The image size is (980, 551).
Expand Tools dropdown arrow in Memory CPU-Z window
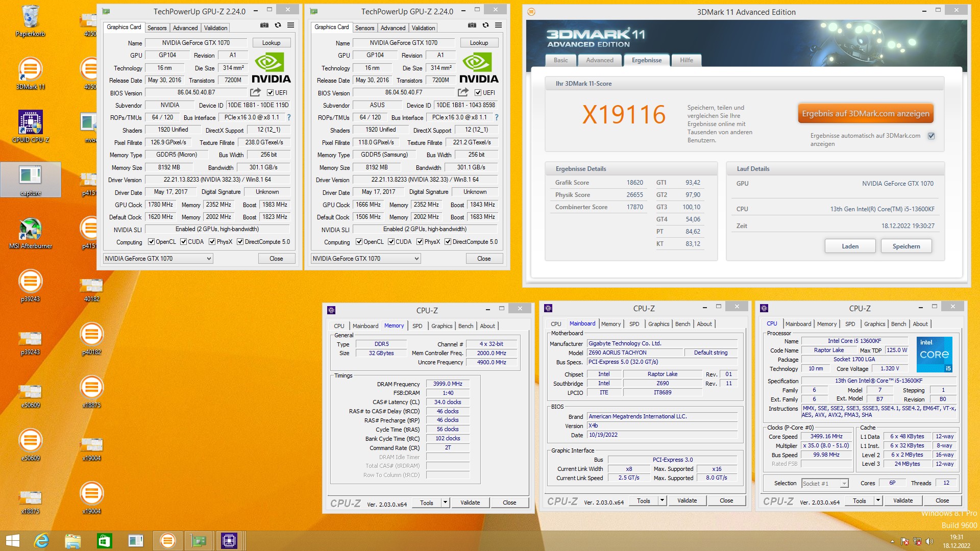click(x=445, y=503)
